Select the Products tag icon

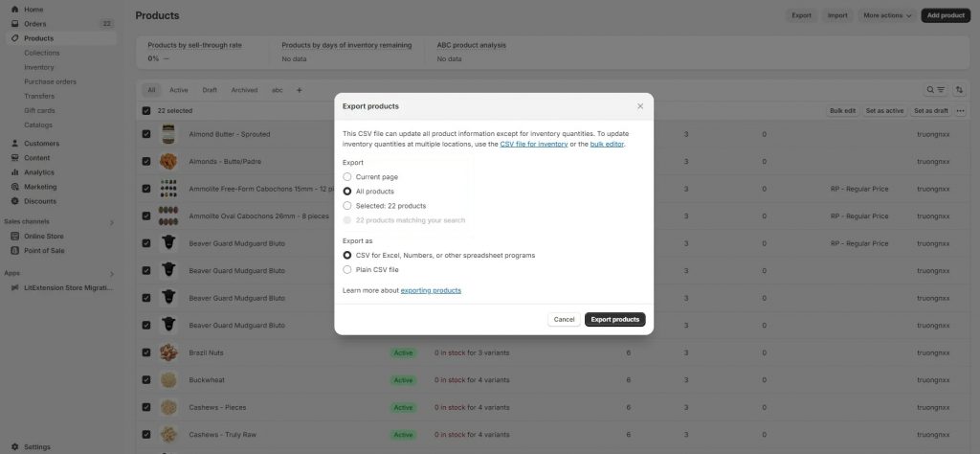[x=15, y=38]
